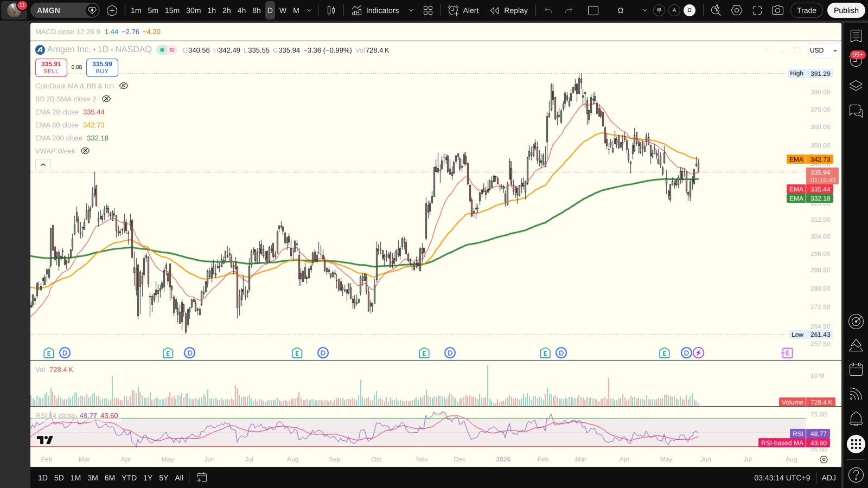Toggle the first circled button before A
The image size is (868, 488).
click(x=659, y=10)
